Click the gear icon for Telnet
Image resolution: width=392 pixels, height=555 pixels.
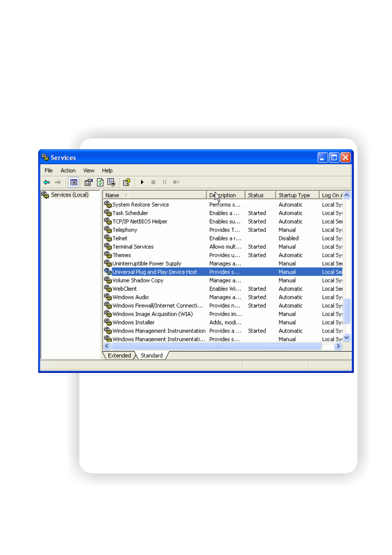click(x=108, y=238)
